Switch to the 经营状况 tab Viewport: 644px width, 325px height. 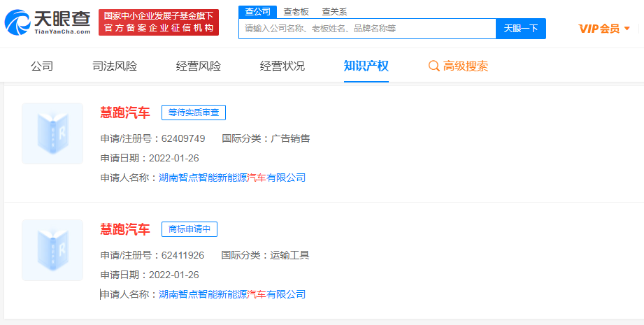282,66
